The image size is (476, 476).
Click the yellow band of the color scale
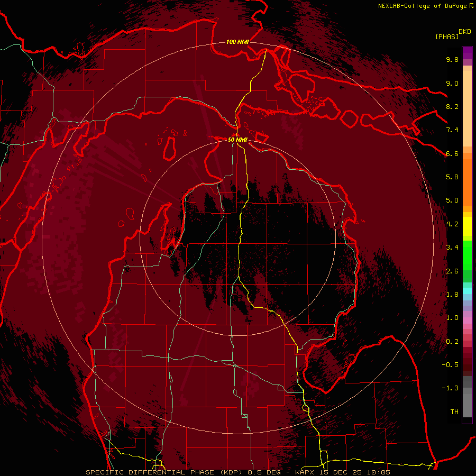tap(467, 226)
